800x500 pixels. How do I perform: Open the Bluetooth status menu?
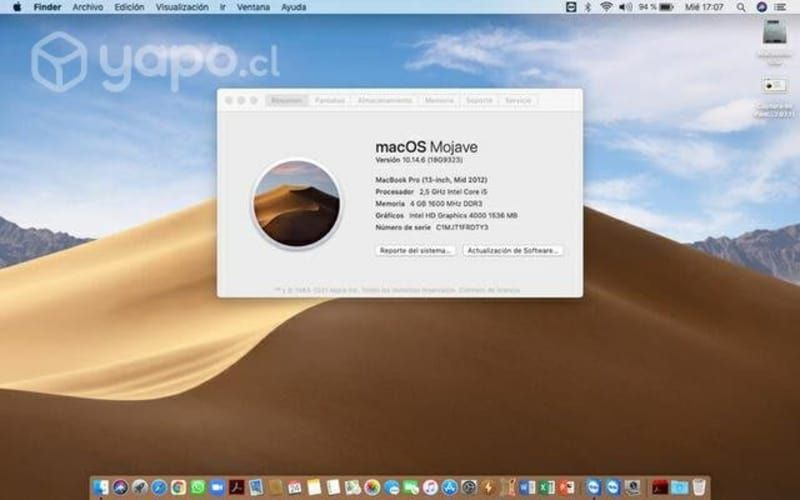[x=588, y=7]
